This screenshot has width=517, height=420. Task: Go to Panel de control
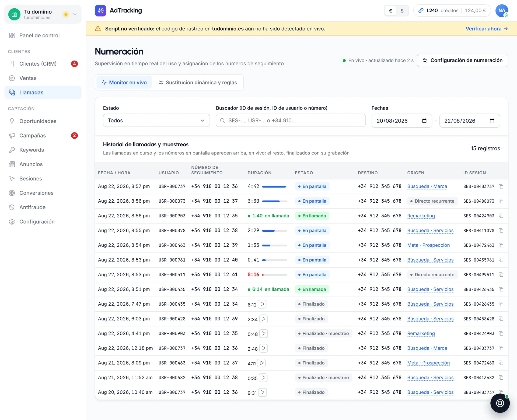pos(43,36)
